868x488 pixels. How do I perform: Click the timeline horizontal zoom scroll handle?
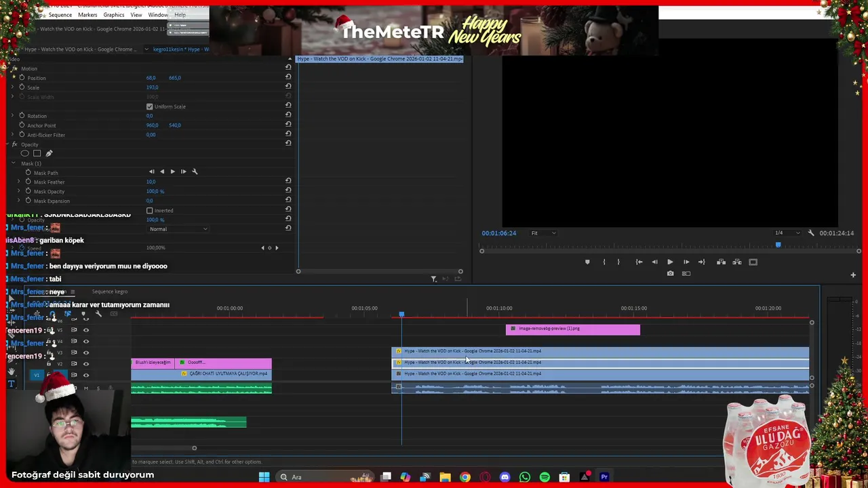point(194,447)
